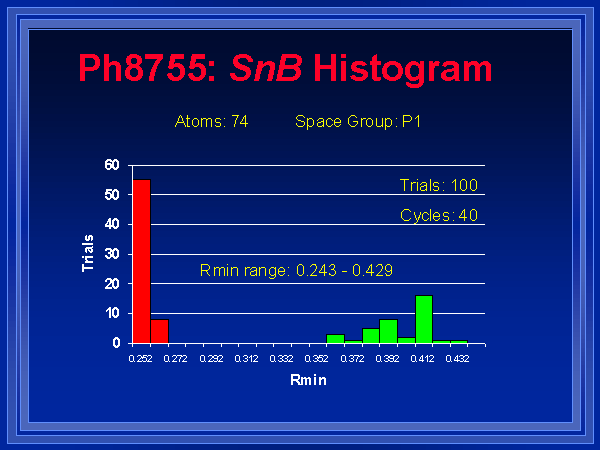Image resolution: width=600 pixels, height=450 pixels.
Task: Select the green bar between 0.372 and 0.392
Action: coord(371,336)
